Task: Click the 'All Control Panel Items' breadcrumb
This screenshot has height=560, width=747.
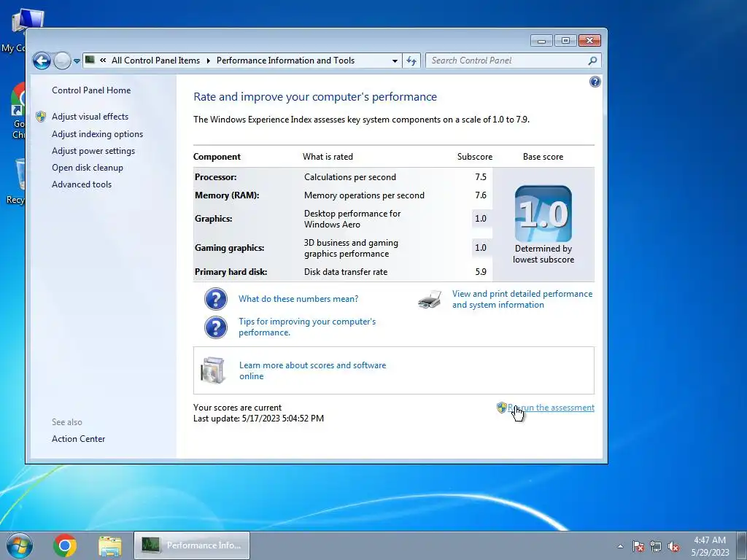Action: [x=156, y=61]
